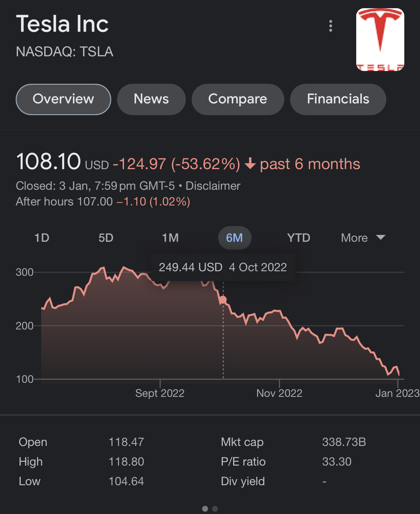
Task: Switch to the News tab
Action: pos(151,99)
